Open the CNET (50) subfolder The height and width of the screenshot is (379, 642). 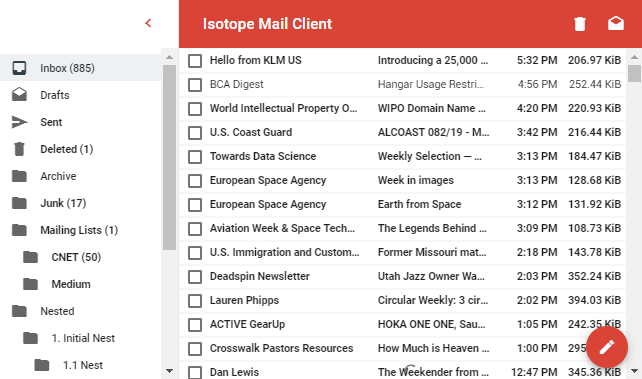81,257
